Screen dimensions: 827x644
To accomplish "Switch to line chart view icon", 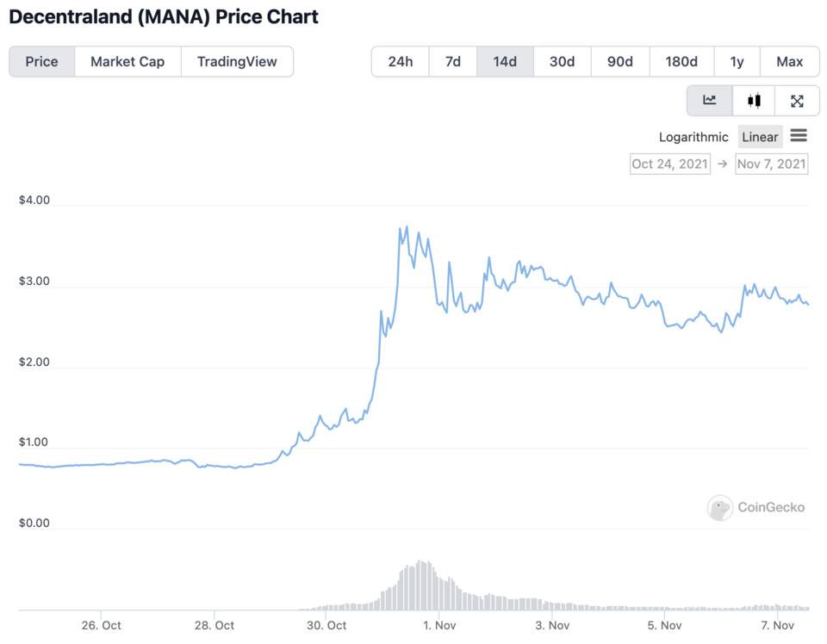I will 709,100.
